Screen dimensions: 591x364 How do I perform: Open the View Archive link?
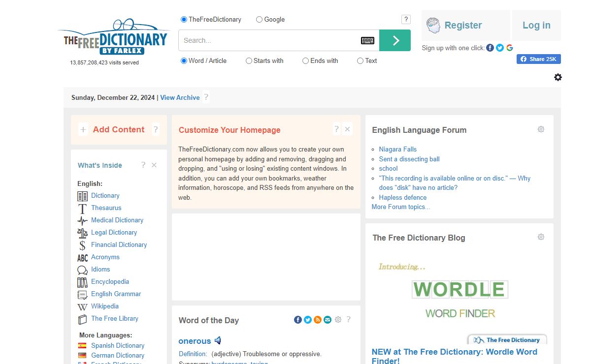[180, 97]
